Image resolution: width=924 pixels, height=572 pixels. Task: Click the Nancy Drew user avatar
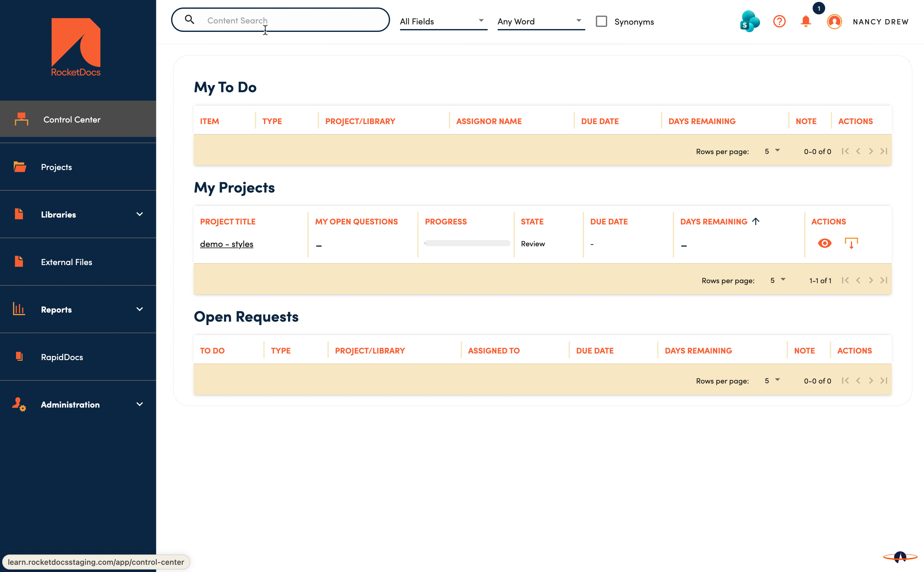pyautogui.click(x=834, y=22)
